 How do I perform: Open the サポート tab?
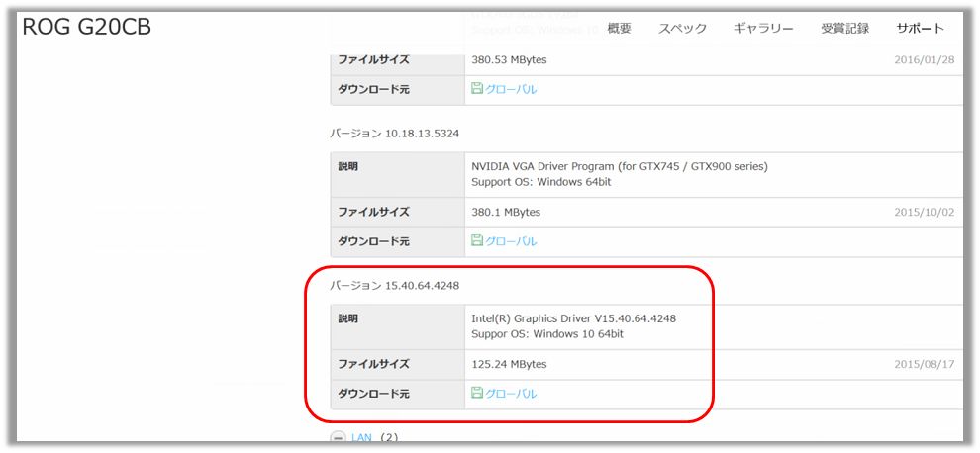pyautogui.click(x=920, y=28)
